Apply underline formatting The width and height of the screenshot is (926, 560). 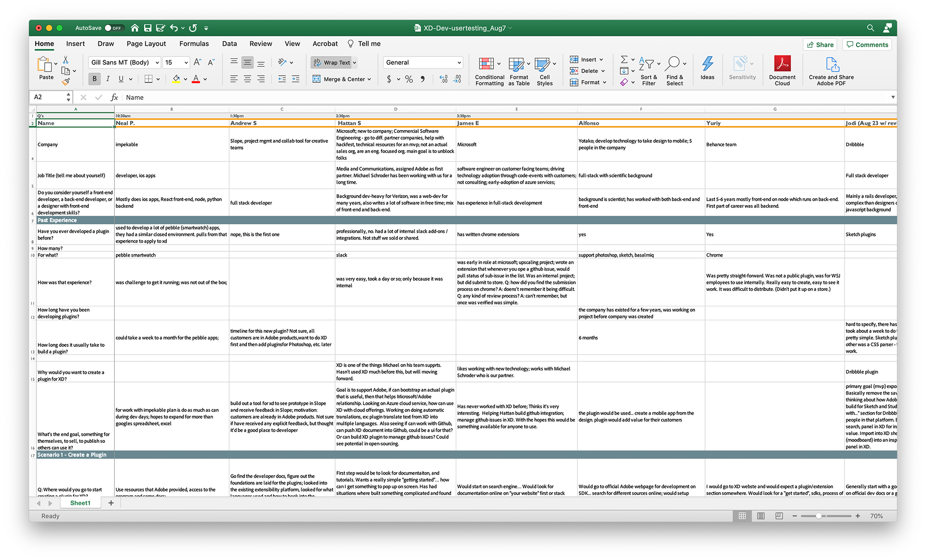(x=121, y=79)
